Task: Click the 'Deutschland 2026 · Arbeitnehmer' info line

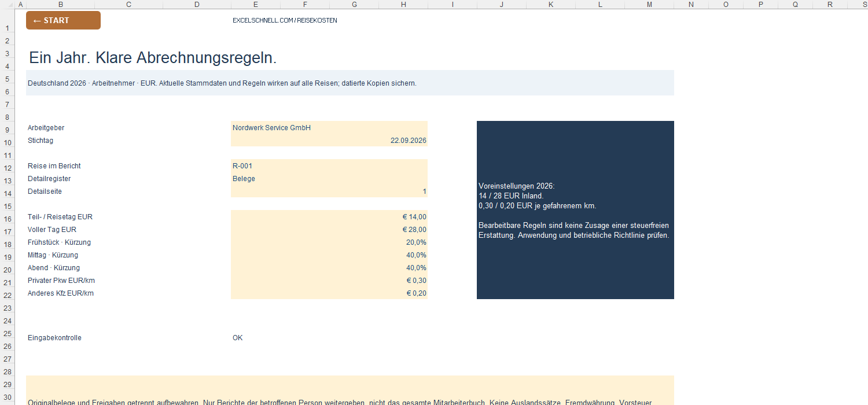Action: 222,83
